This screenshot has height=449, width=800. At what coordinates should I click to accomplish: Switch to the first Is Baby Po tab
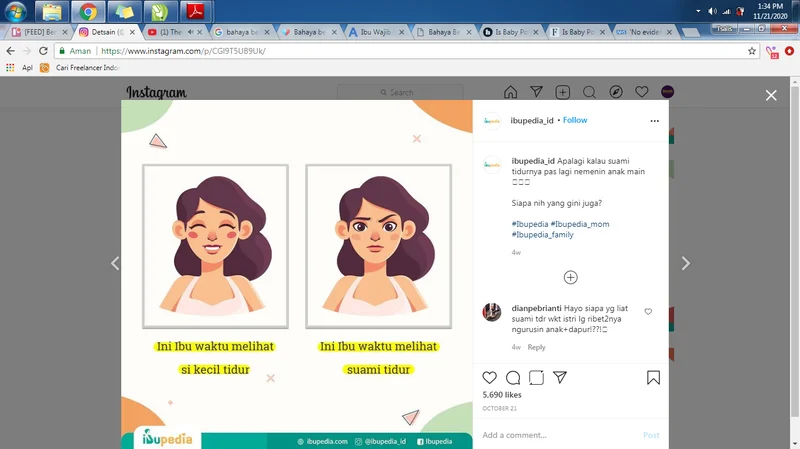[x=511, y=32]
